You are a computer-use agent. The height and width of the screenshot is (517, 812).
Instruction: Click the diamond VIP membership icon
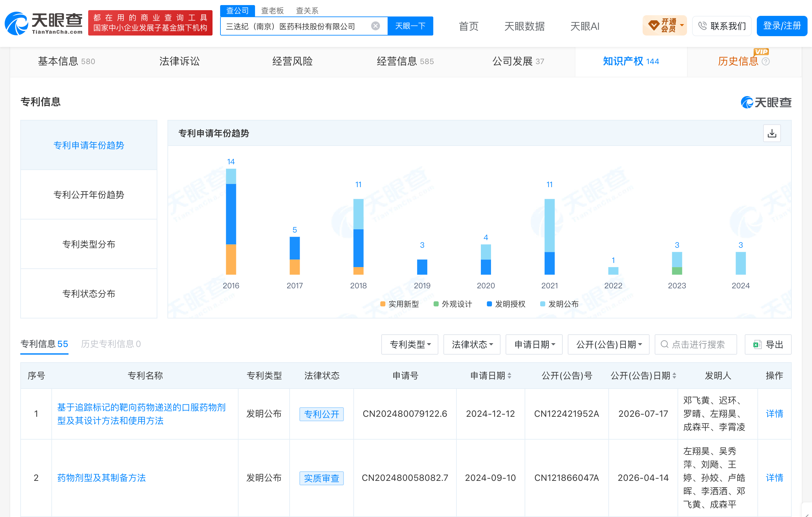point(653,25)
